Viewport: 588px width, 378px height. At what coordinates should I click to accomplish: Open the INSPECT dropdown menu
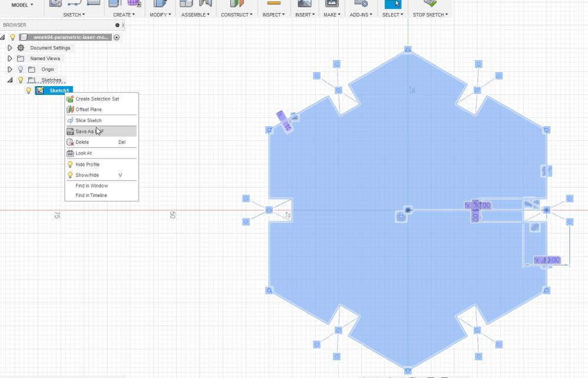(x=274, y=15)
